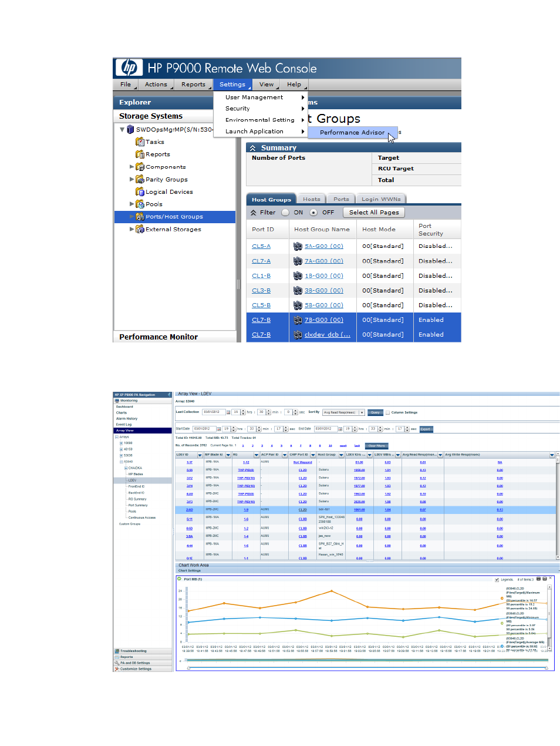Open Last Collection date calendar picker
The height and width of the screenshot is (746, 560).
229,412
